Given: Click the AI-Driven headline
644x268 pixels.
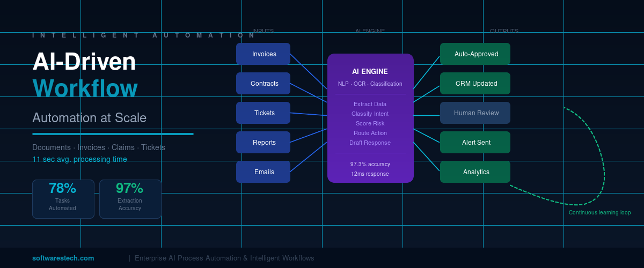Looking at the screenshot, I should point(84,61).
